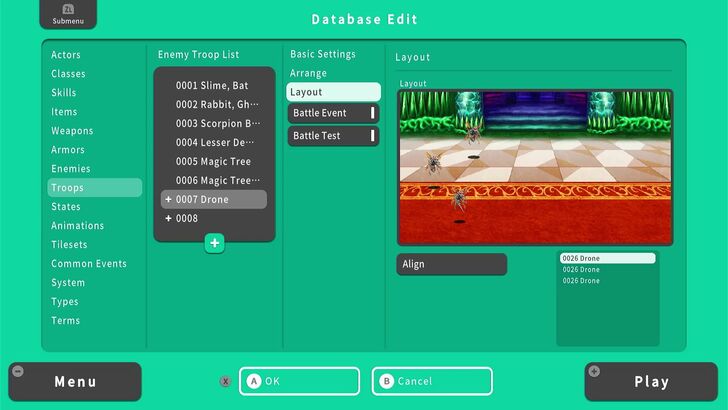The width and height of the screenshot is (728, 410).
Task: Select the Arrange setting
Action: point(308,73)
